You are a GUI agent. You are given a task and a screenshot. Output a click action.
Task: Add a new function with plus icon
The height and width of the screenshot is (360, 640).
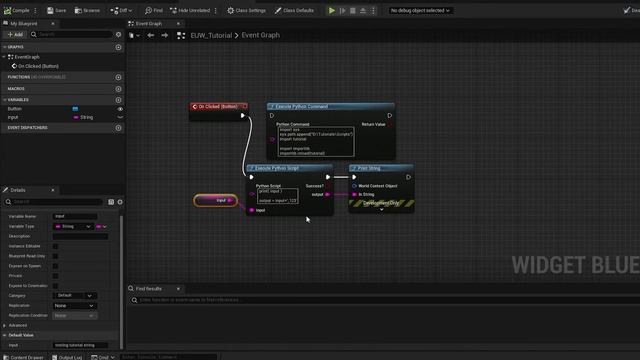pyautogui.click(x=118, y=77)
